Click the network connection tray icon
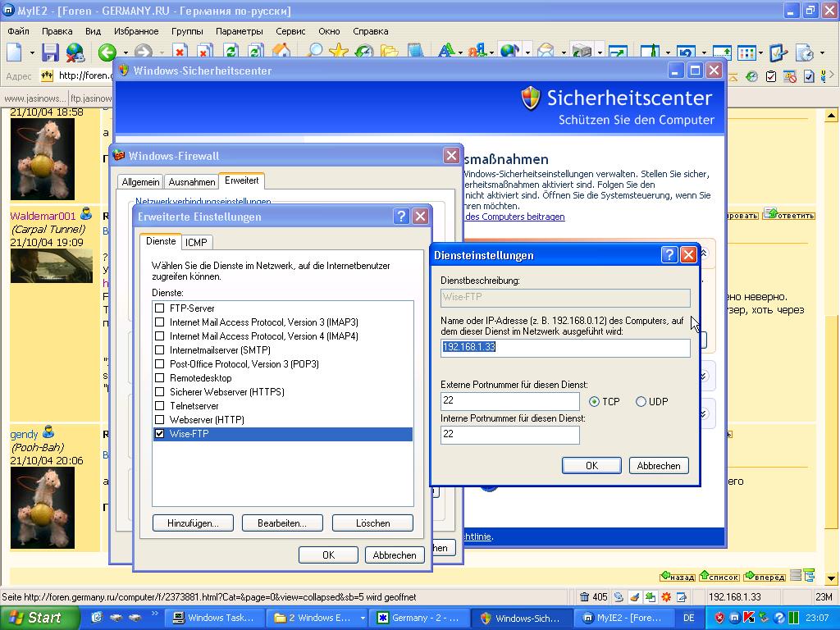840x630 pixels. [x=764, y=618]
